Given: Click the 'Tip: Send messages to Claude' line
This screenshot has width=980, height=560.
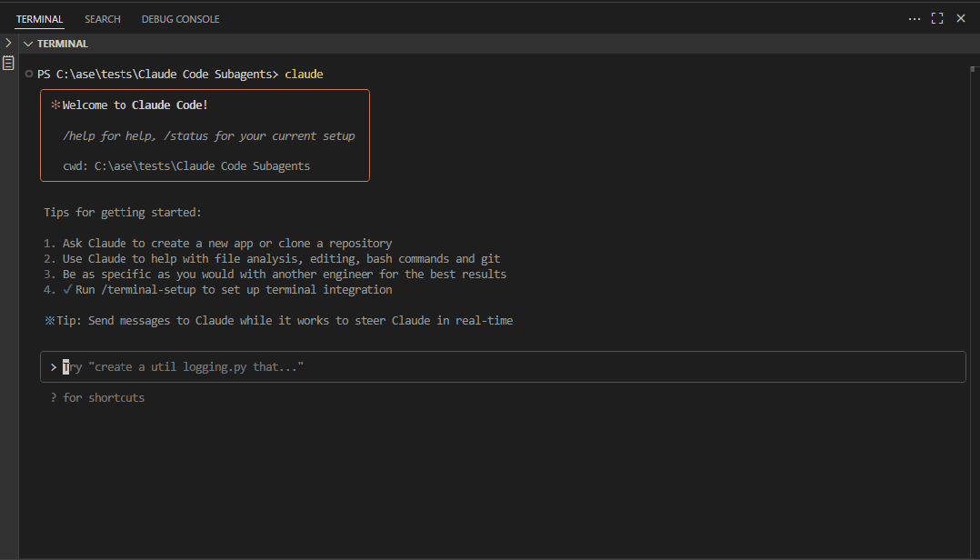Looking at the screenshot, I should pos(279,321).
